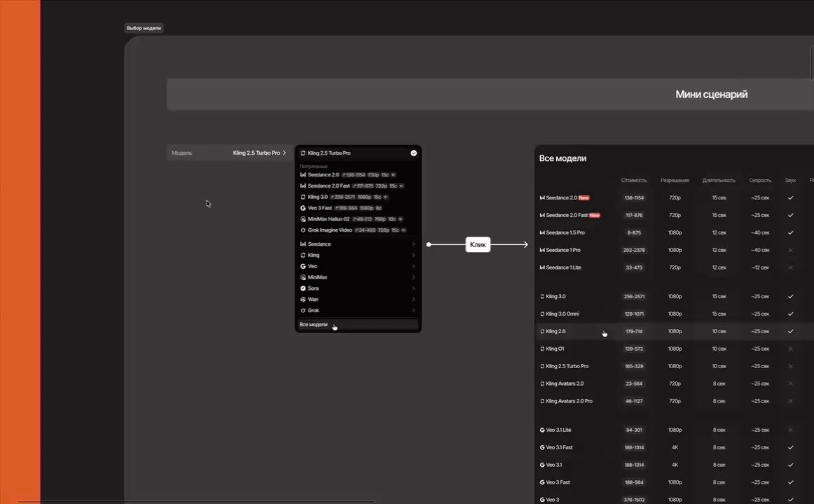Click Seedance icon in table's Seedance 1.5 Pro row
The image size is (814, 504).
(542, 233)
